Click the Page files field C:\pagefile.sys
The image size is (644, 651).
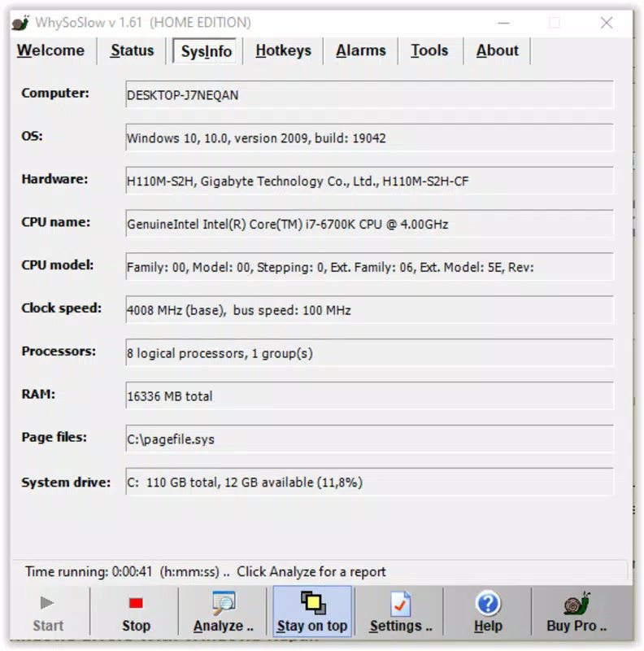tap(369, 439)
